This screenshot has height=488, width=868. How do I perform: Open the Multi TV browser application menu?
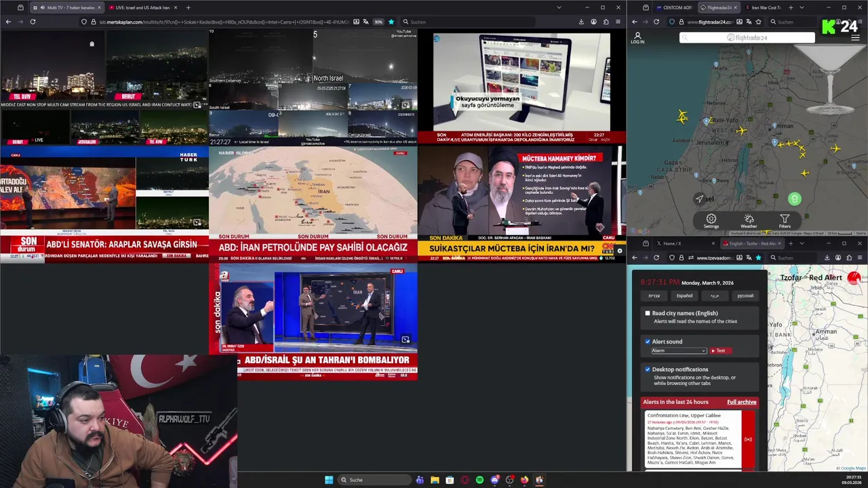pos(617,22)
